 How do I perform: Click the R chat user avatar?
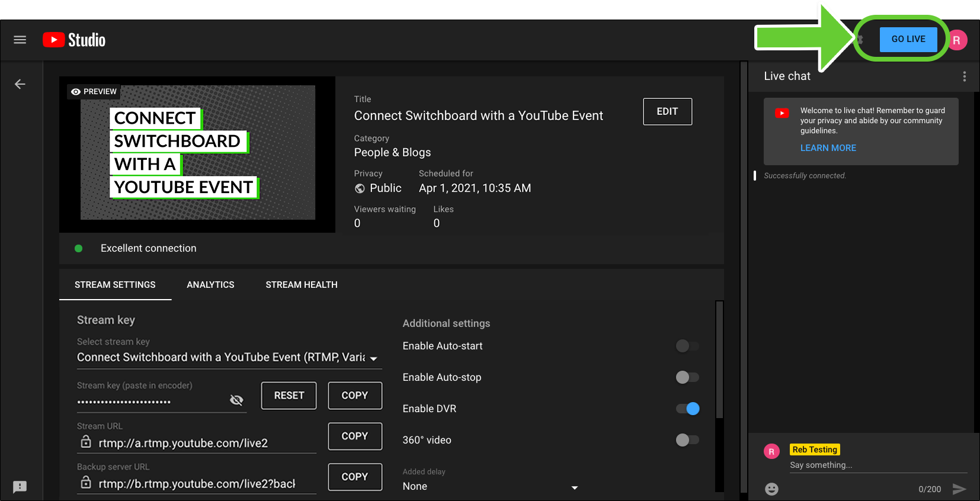[x=771, y=452]
